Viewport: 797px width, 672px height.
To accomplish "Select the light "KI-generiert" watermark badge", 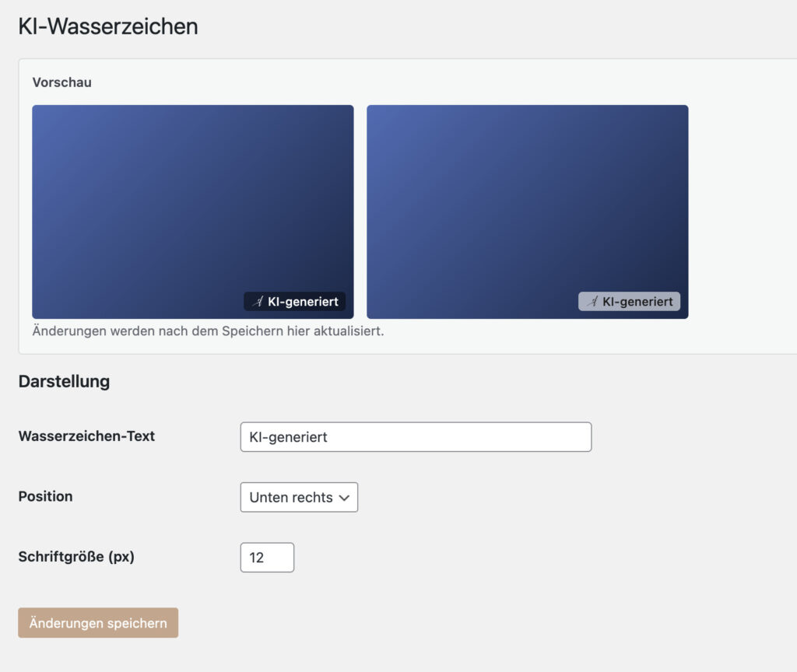I will [630, 300].
